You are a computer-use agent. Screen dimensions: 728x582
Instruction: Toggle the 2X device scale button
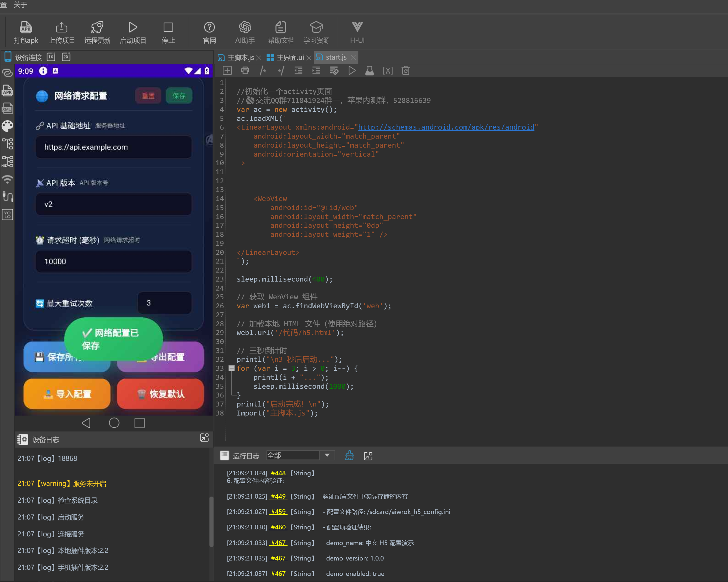[x=66, y=57]
